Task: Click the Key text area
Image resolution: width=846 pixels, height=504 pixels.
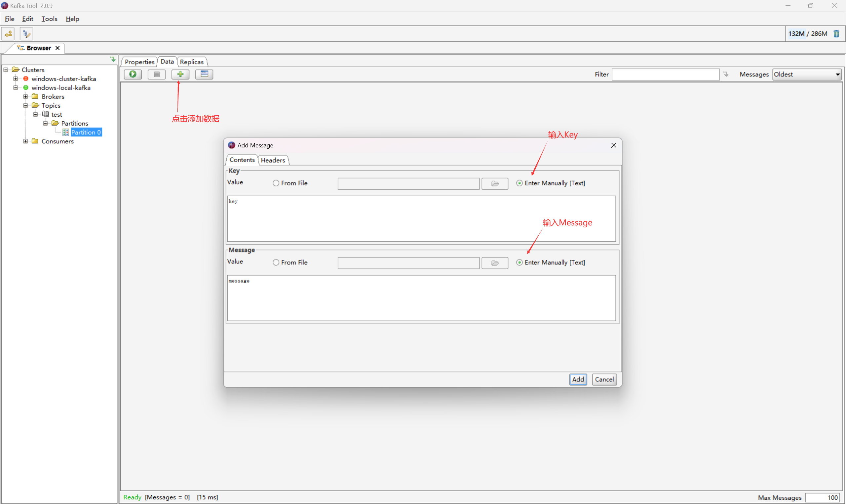Action: (421, 219)
